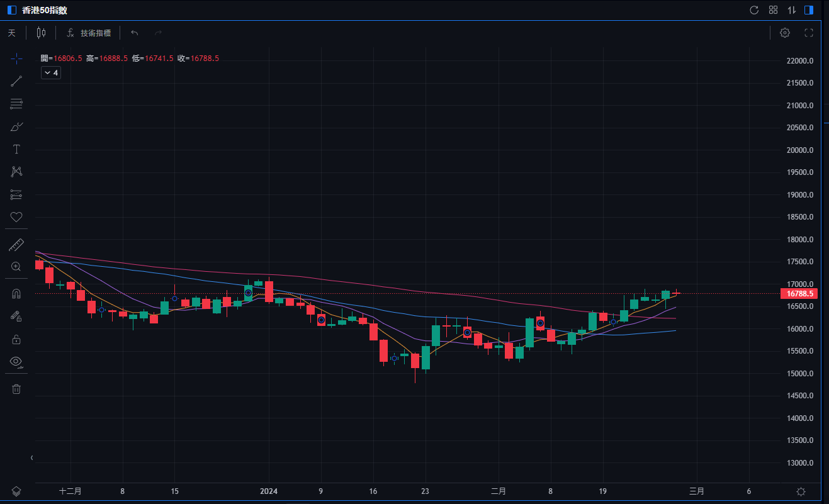Select the brush drawing tool
Image resolution: width=829 pixels, height=504 pixels.
pyautogui.click(x=16, y=126)
